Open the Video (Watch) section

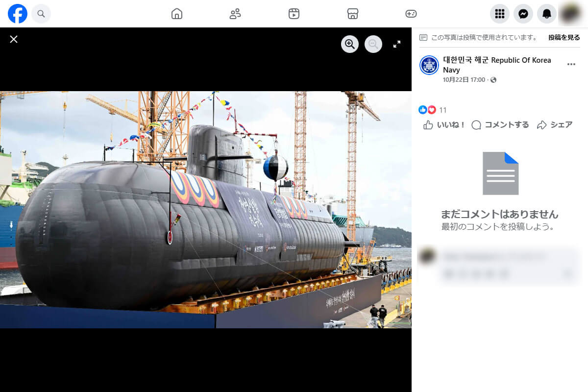point(294,14)
